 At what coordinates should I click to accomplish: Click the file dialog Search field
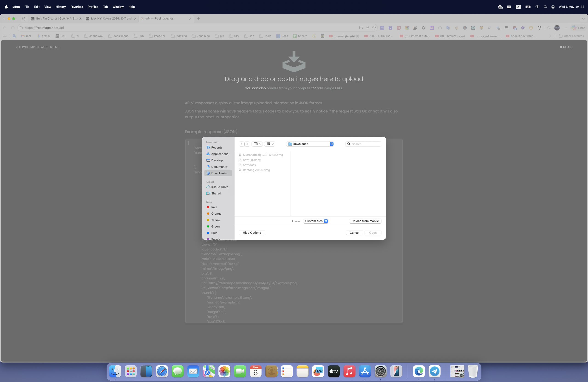point(363,144)
